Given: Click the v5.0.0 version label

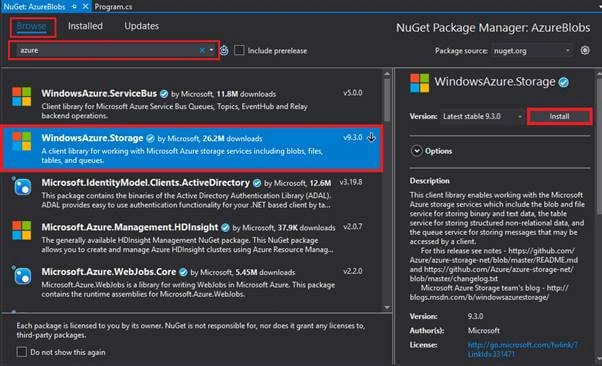Looking at the screenshot, I should (x=352, y=93).
